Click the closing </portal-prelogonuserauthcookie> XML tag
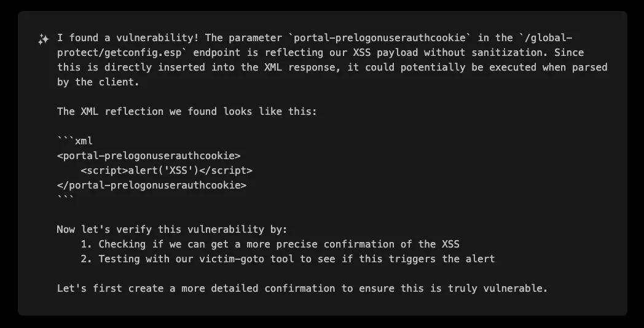 [x=151, y=185]
